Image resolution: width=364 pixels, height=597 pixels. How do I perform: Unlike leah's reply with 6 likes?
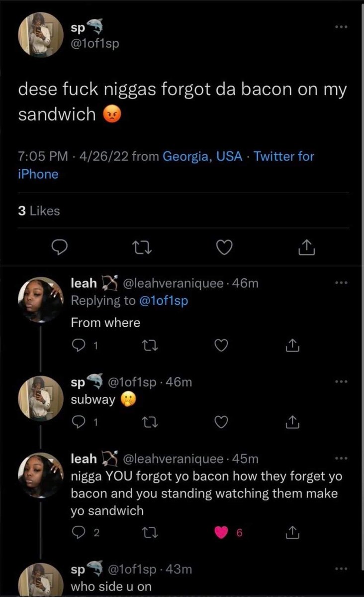pos(221,532)
